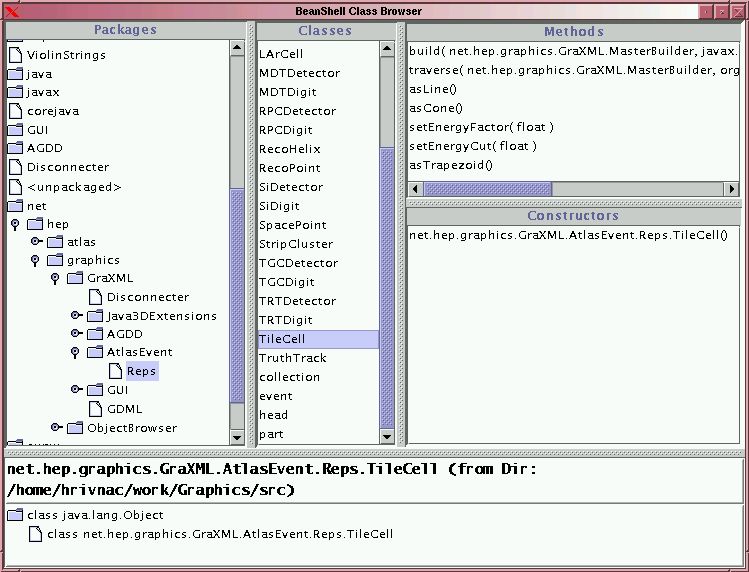Click the javax package folder icon

(x=15, y=92)
